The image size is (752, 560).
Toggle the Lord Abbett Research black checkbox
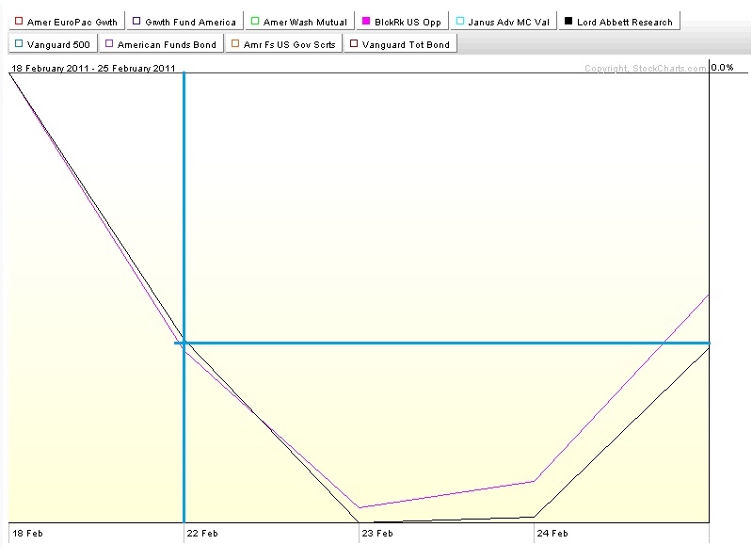(x=568, y=21)
